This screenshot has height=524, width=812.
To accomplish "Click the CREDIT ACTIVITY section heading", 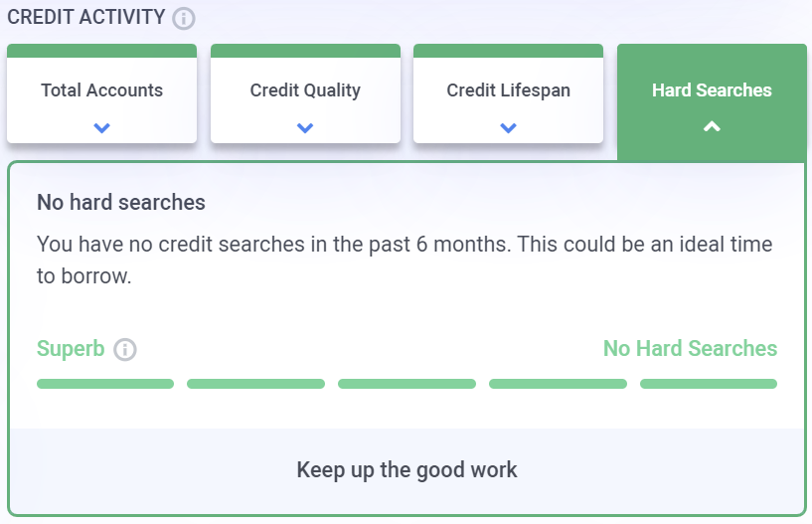I will pos(86,17).
